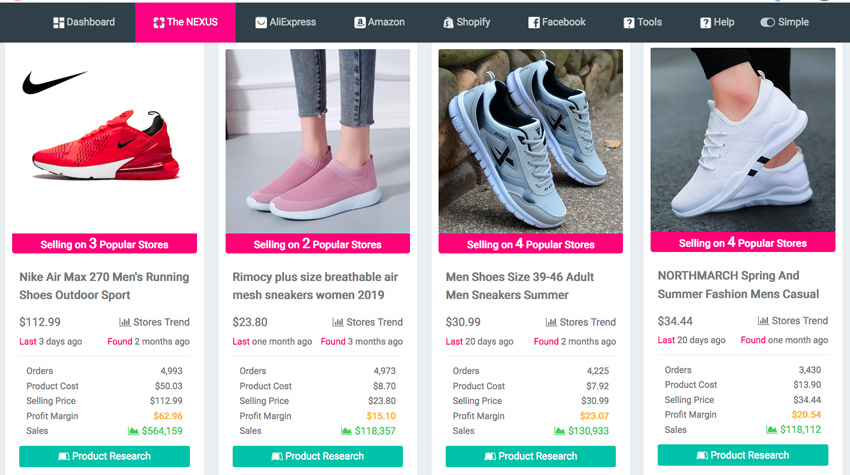This screenshot has height=475, width=850.
Task: Open The NEXUS tab
Action: pos(185,22)
